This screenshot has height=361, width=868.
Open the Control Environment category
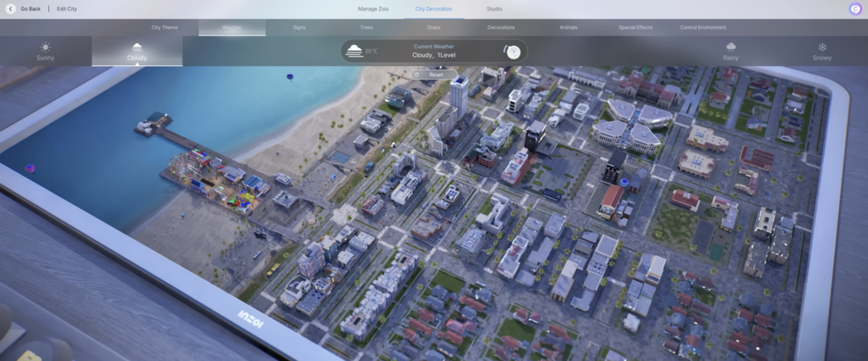coord(703,27)
